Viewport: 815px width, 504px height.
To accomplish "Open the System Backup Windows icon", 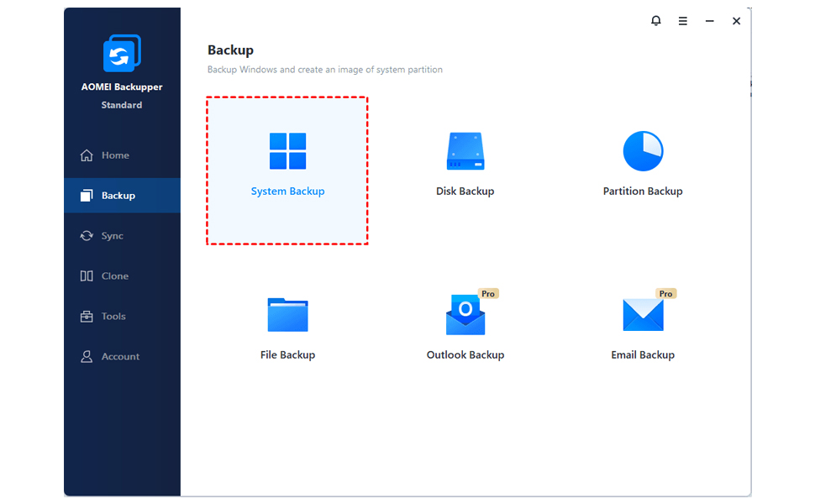I will 287,150.
